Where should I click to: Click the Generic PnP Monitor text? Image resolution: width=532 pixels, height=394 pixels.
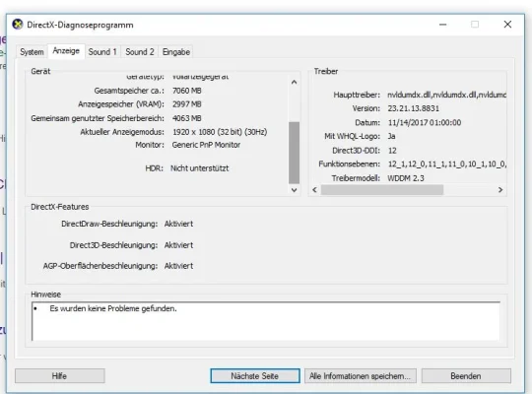point(206,145)
